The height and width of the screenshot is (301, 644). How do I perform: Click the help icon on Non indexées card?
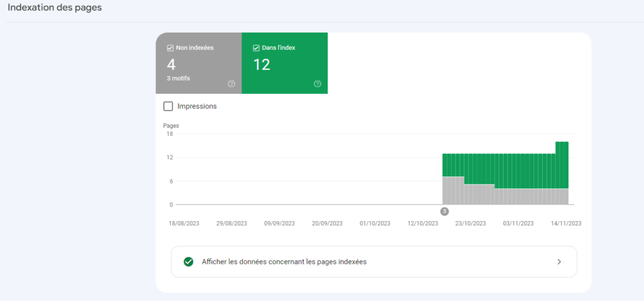tap(231, 84)
